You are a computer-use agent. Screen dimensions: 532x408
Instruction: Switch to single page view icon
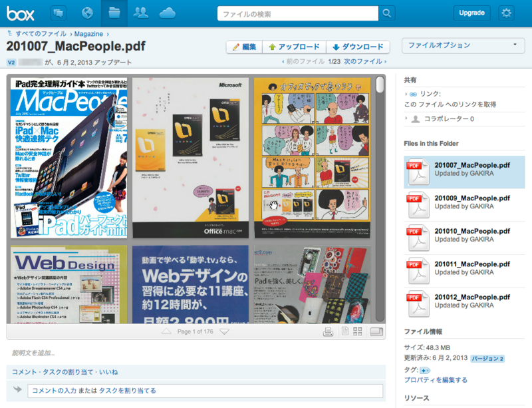[345, 331]
